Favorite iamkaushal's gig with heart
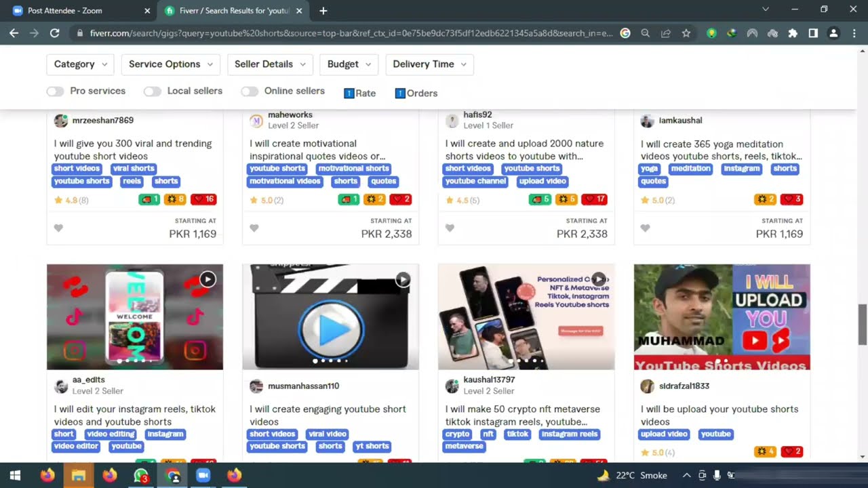Screen dimensions: 868x488 point(645,228)
